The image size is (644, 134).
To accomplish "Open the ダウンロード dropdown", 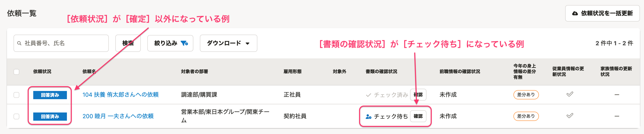I will pyautogui.click(x=228, y=43).
